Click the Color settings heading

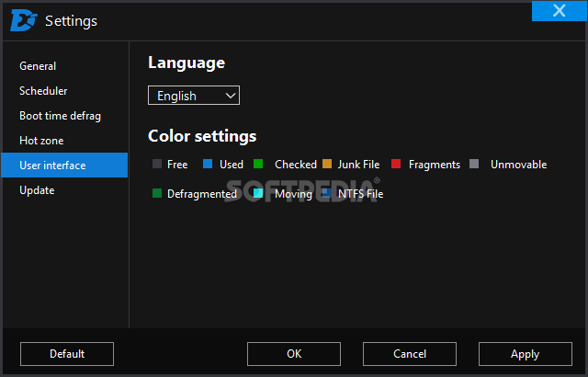click(x=202, y=136)
